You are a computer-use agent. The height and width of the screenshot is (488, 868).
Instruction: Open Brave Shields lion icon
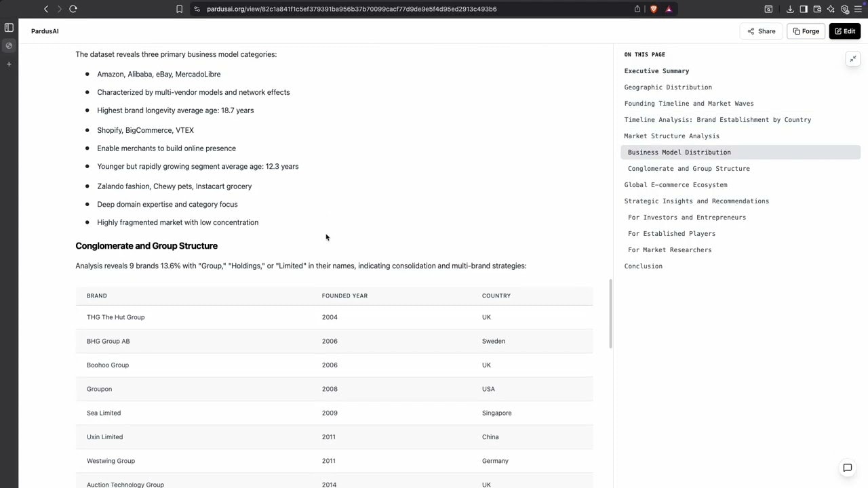[x=654, y=9]
